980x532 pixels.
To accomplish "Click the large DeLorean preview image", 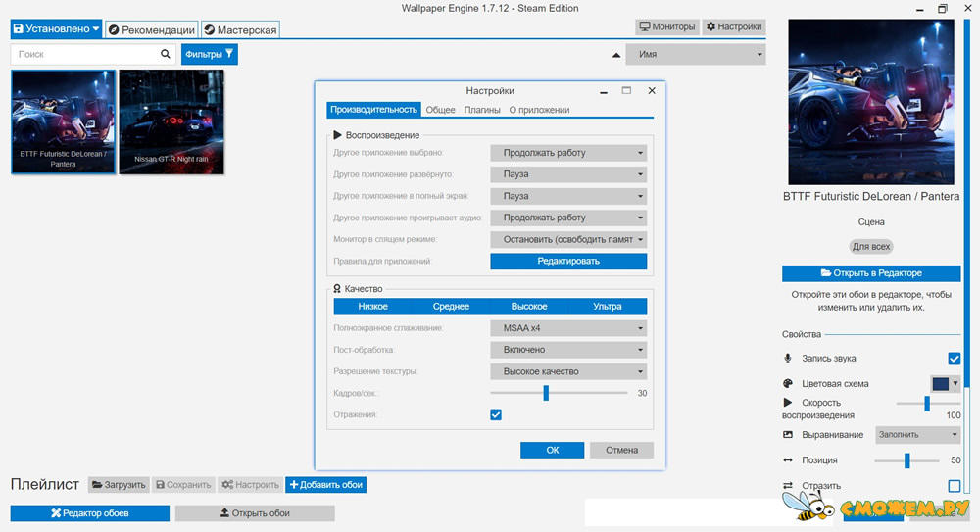I will tap(871, 101).
